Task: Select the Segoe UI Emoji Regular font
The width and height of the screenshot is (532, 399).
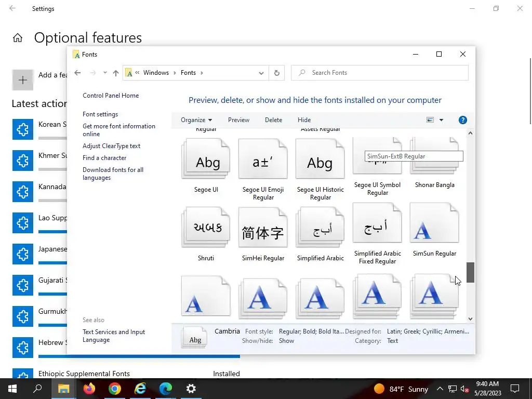Action: (263, 159)
